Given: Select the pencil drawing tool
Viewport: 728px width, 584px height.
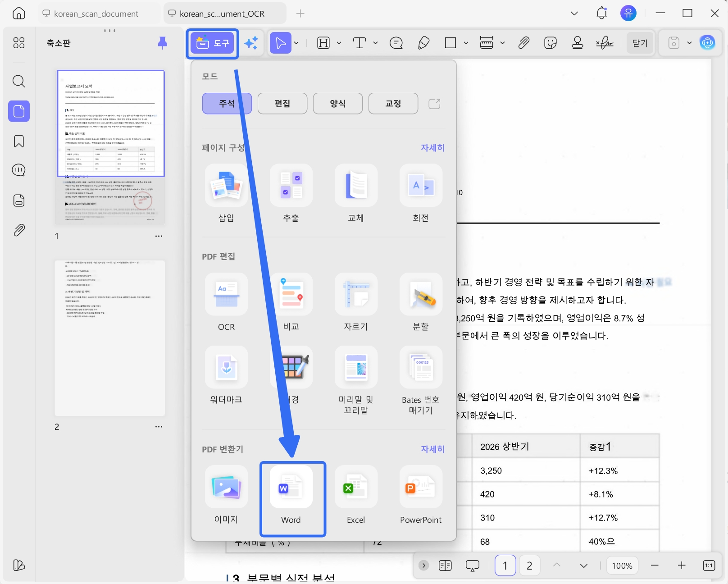Looking at the screenshot, I should [423, 43].
